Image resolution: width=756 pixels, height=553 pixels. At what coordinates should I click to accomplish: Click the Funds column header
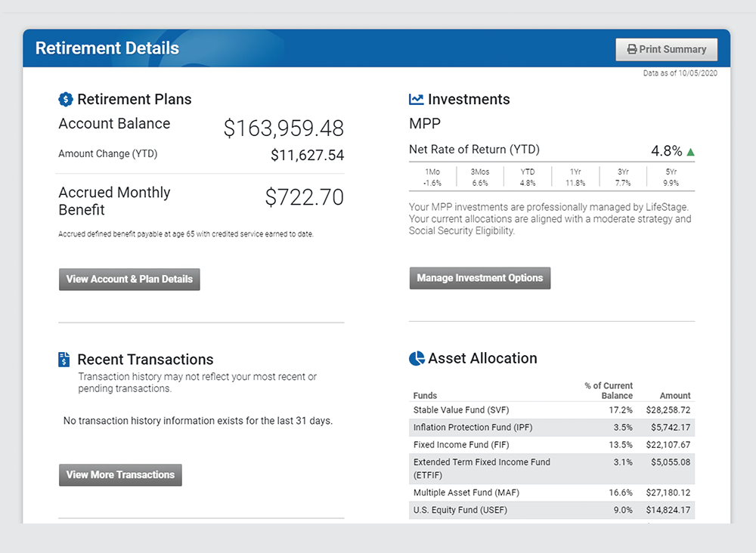coord(425,395)
